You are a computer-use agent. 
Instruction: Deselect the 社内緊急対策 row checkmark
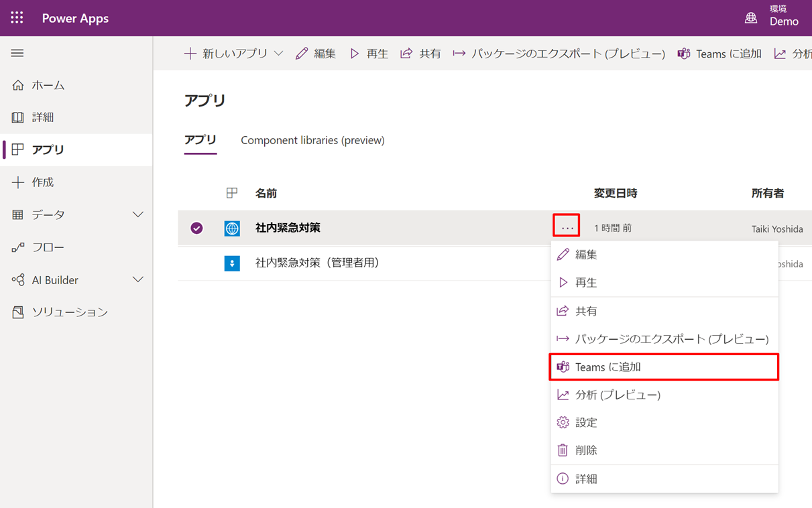click(196, 229)
